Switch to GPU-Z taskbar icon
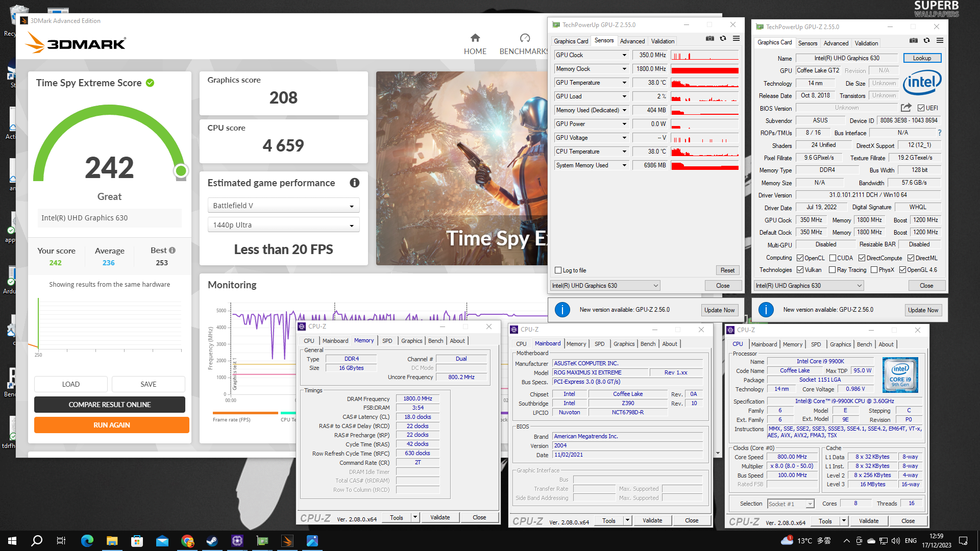The height and width of the screenshot is (551, 980). pyautogui.click(x=262, y=541)
